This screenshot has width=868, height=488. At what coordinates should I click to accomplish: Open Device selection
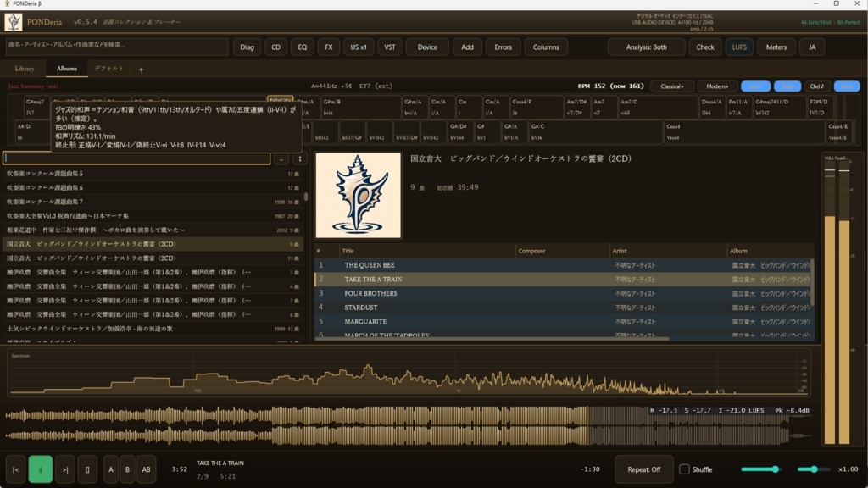[x=427, y=47]
